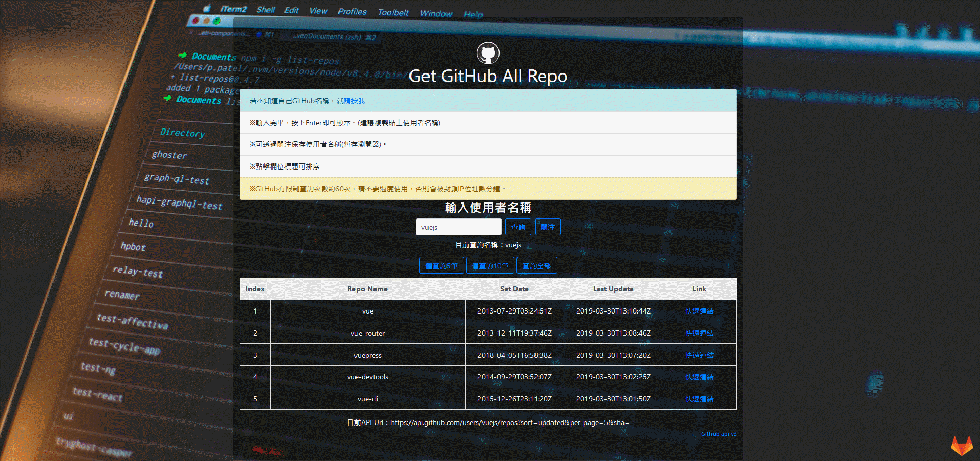Open the 就請按我 help link
980x461 pixels.
tap(351, 101)
